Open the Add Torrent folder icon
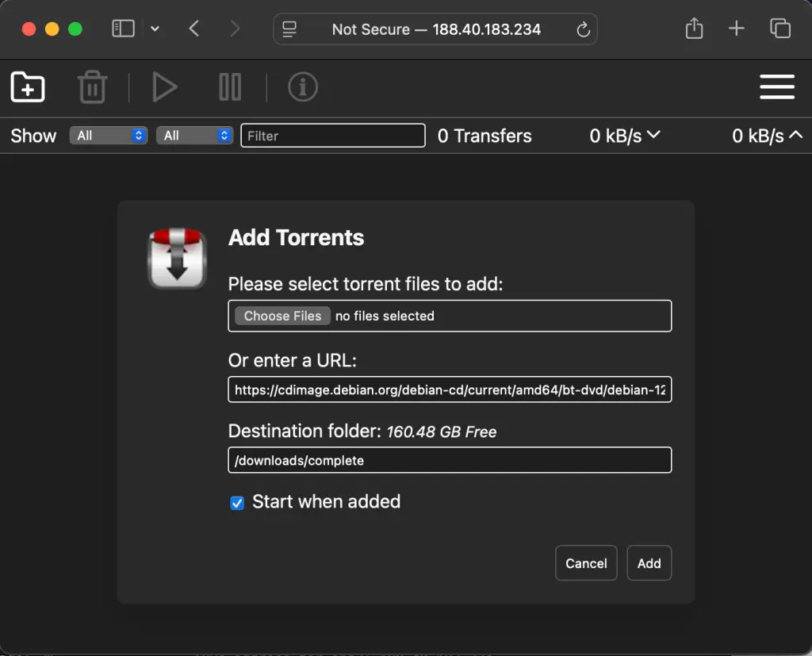812x656 pixels. click(27, 87)
